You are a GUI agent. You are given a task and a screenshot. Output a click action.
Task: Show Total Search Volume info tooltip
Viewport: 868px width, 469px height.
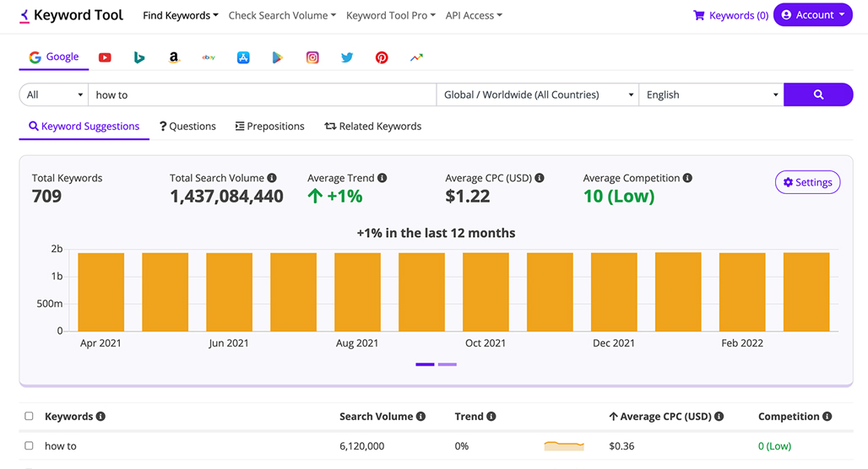pos(272,178)
